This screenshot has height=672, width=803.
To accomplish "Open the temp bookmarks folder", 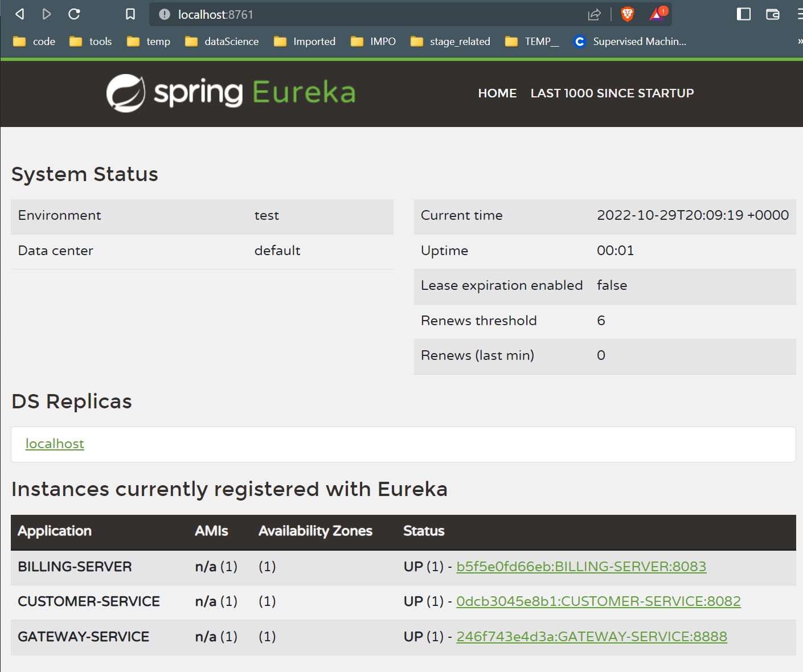I will [149, 42].
